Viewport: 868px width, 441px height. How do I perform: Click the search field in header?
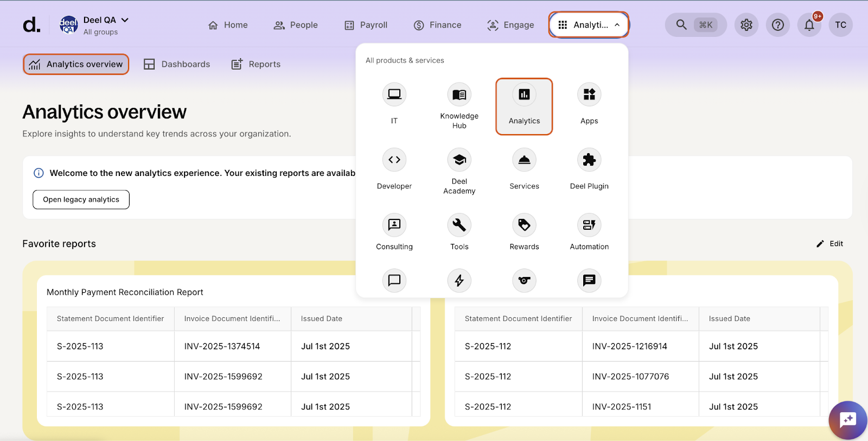point(695,25)
